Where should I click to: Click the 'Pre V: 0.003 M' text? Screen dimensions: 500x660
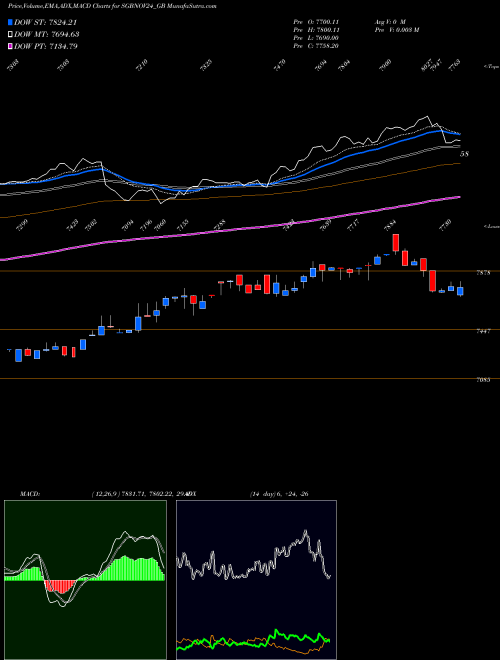click(x=396, y=29)
